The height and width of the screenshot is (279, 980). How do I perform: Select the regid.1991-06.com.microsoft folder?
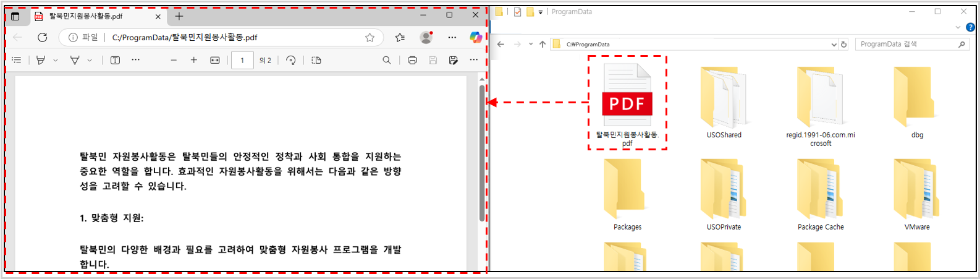pyautogui.click(x=821, y=106)
